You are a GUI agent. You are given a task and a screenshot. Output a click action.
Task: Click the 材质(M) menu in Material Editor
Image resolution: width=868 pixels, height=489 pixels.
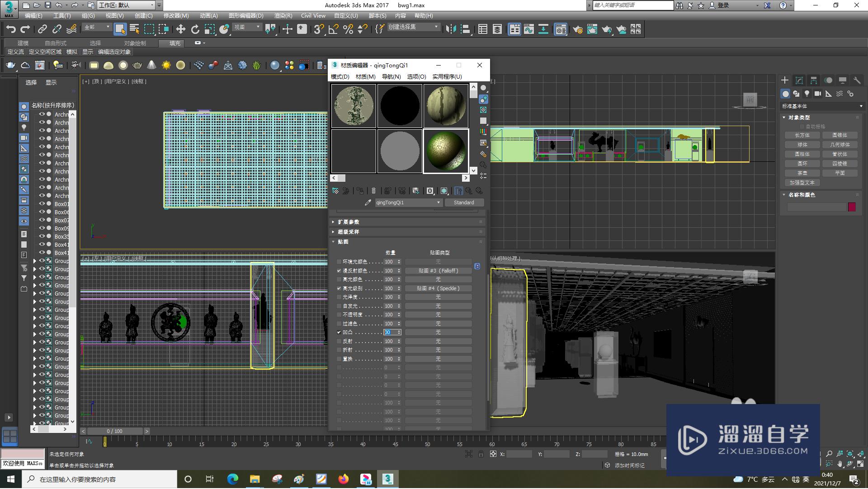click(365, 76)
